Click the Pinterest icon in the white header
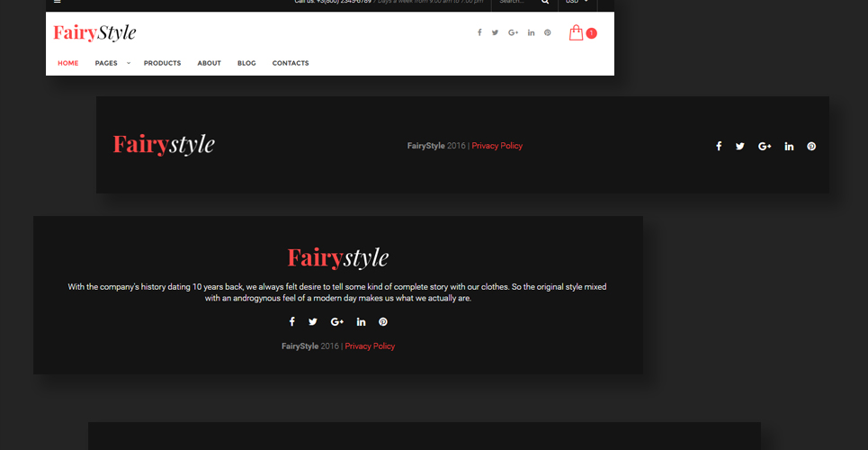The height and width of the screenshot is (450, 868). [548, 32]
